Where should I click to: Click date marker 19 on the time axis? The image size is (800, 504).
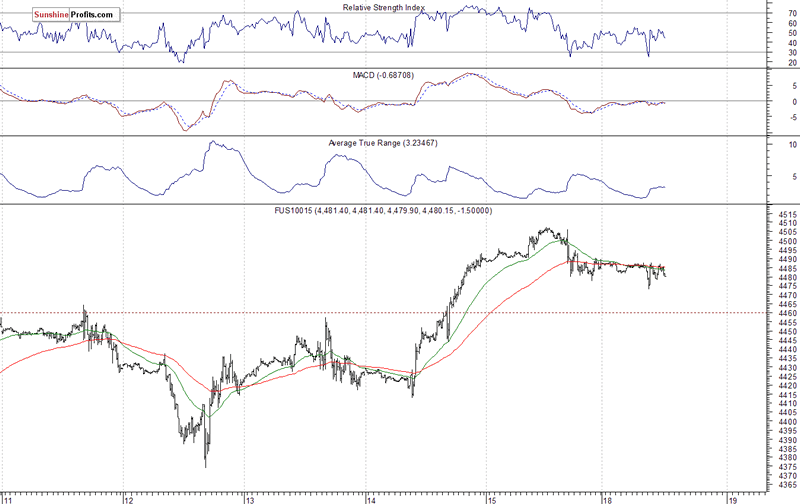(733, 499)
